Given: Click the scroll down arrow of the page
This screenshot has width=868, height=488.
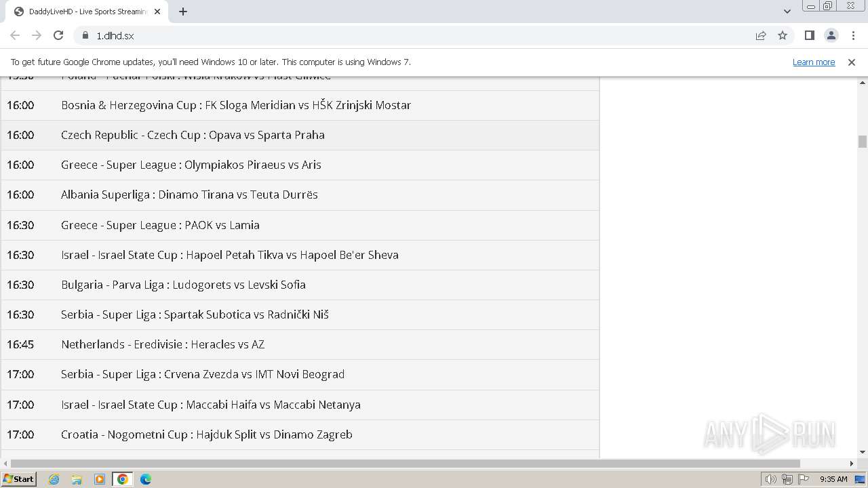Looking at the screenshot, I should 863,452.
